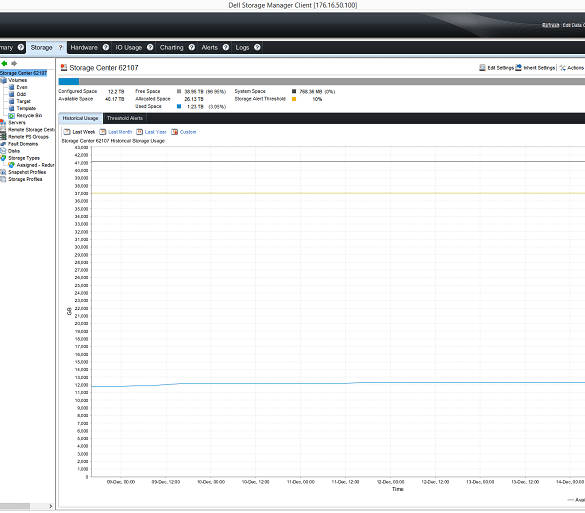Click the black System Space swatch
Image resolution: width=585 pixels, height=513 pixels.
pyautogui.click(x=294, y=91)
